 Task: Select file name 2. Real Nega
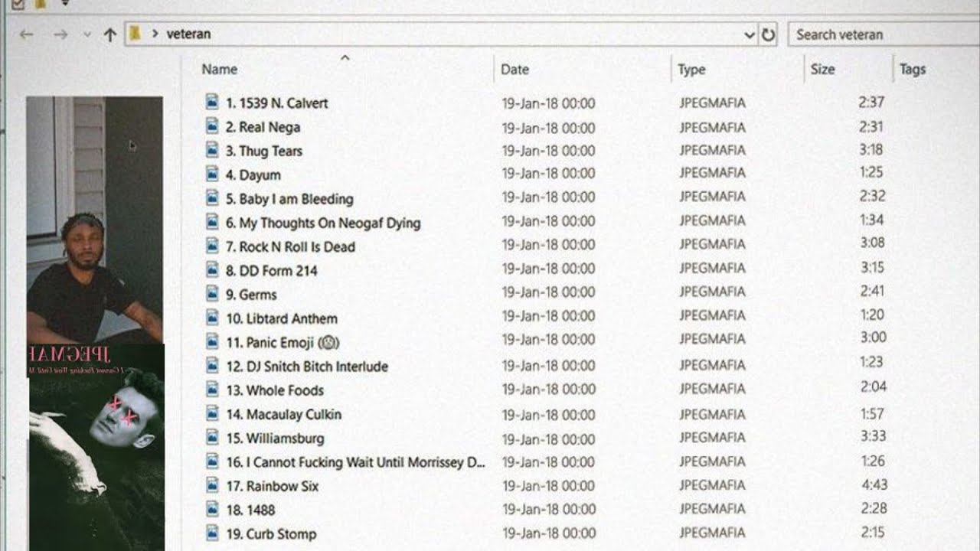263,127
